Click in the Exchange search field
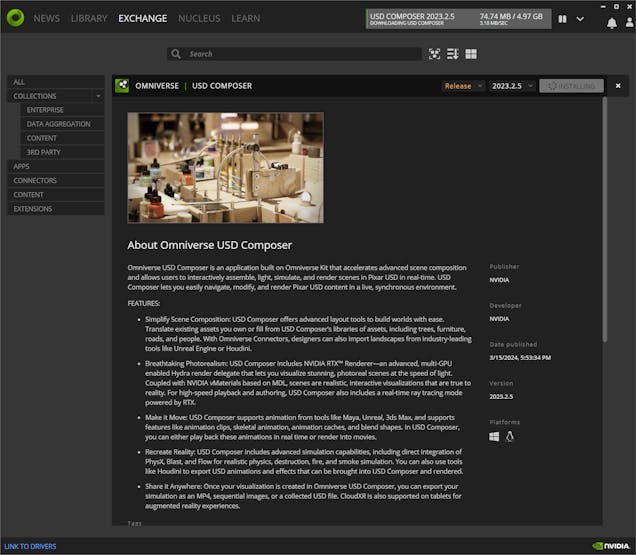This screenshot has height=555, width=636. click(300, 54)
